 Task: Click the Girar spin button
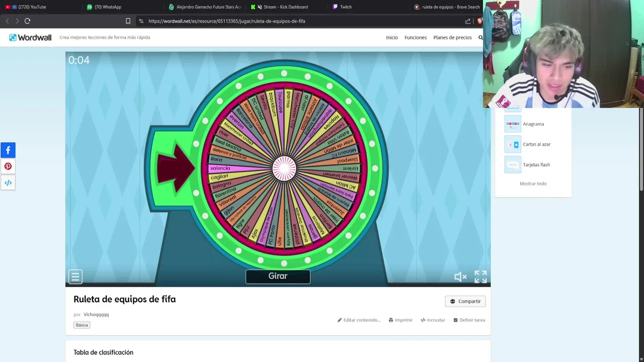tap(278, 276)
